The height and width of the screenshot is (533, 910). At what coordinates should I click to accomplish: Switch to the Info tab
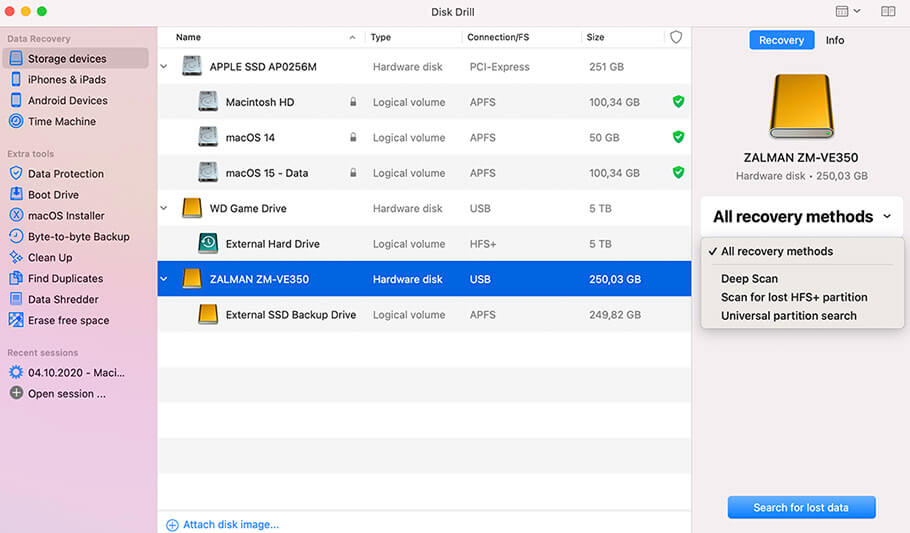[835, 40]
